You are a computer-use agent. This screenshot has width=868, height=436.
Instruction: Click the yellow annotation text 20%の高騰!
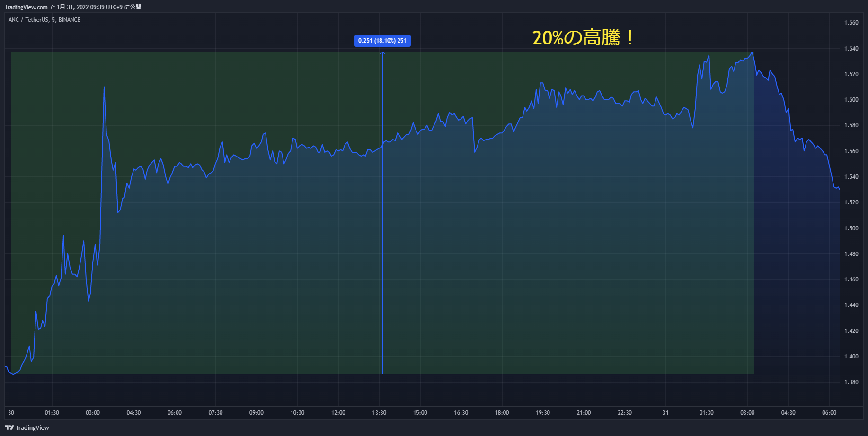coord(583,38)
